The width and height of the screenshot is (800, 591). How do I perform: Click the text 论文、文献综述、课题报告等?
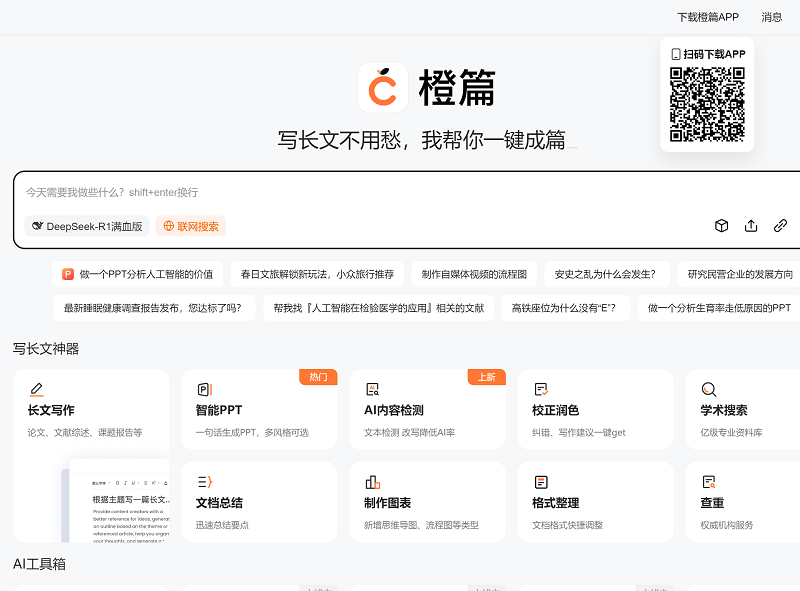click(85, 433)
